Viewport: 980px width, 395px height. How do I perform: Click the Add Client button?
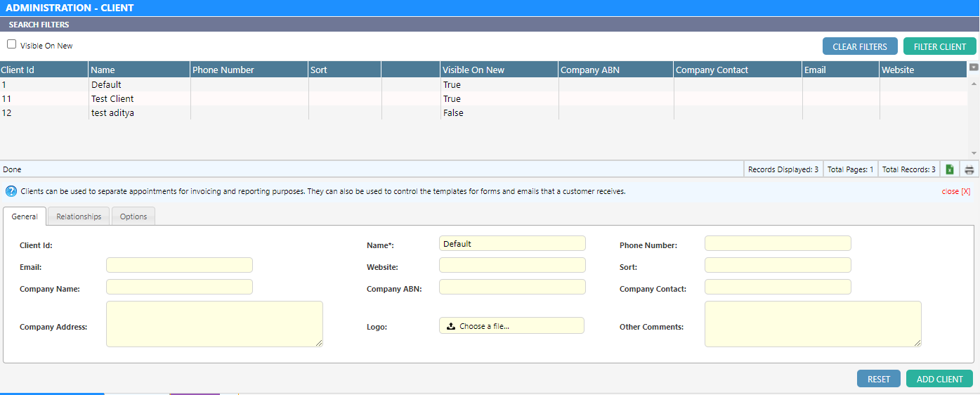pos(939,379)
